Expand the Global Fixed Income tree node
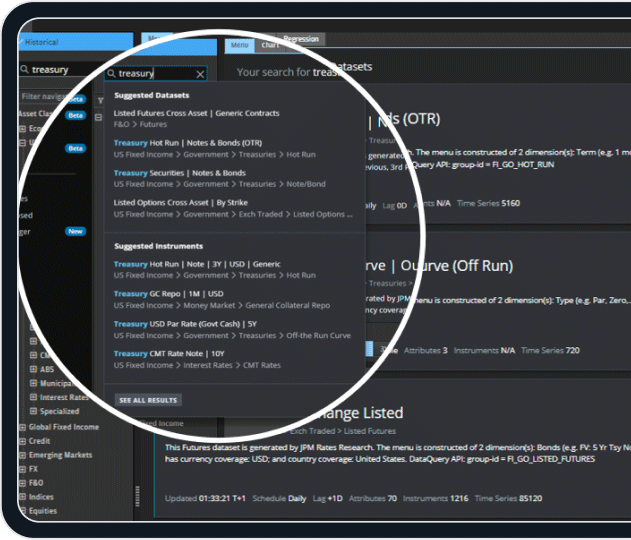 click(x=21, y=427)
